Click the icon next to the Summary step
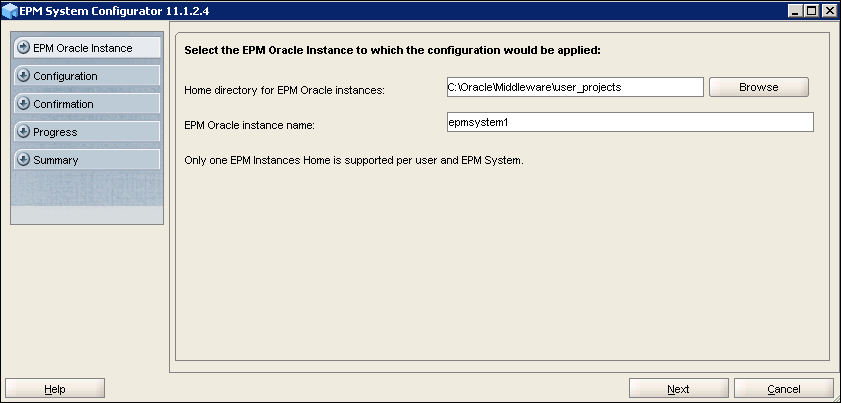The image size is (841, 403). click(23, 160)
